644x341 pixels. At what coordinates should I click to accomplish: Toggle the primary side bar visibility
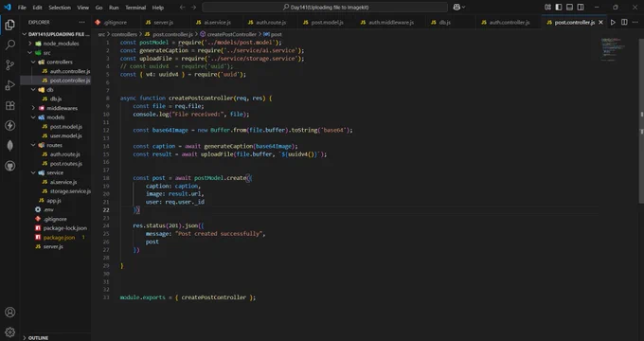(559, 7)
